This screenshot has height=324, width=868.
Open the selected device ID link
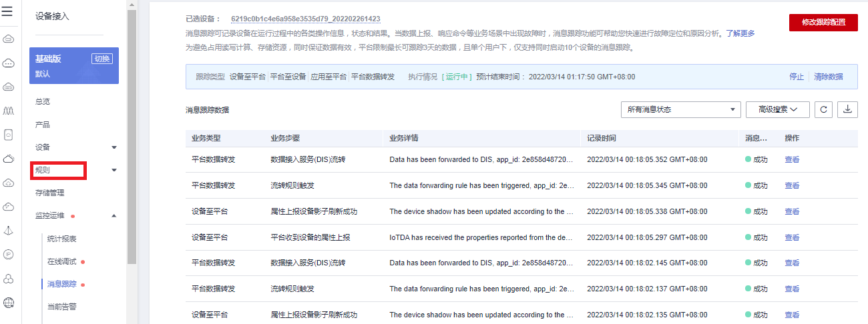click(x=305, y=19)
